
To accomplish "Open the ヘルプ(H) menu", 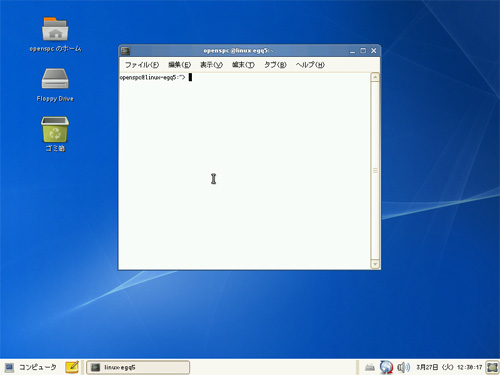I will tap(310, 65).
